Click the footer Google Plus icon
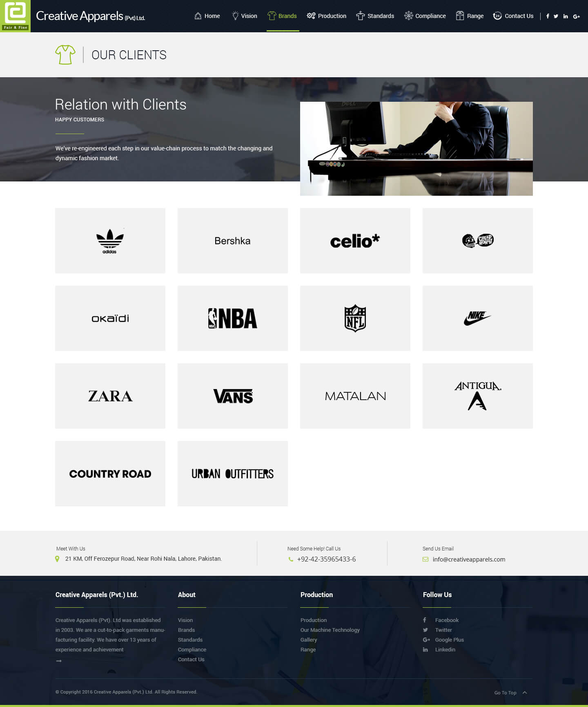 pos(426,640)
